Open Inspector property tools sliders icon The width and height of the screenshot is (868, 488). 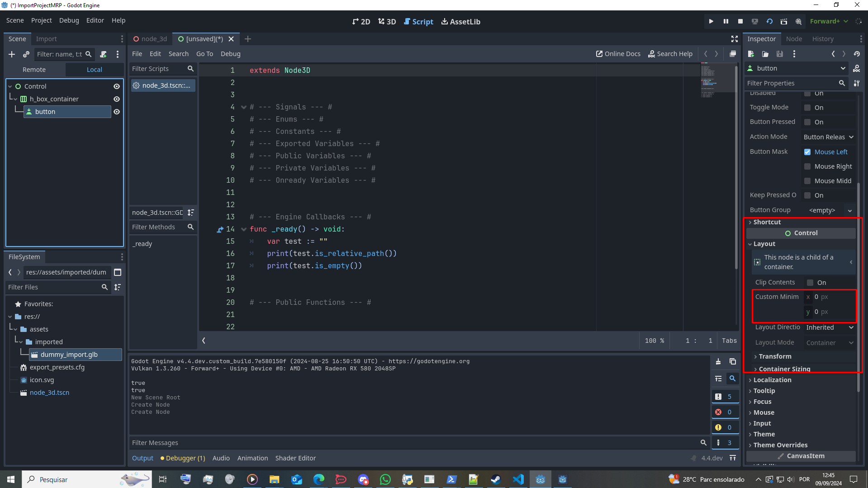857,83
